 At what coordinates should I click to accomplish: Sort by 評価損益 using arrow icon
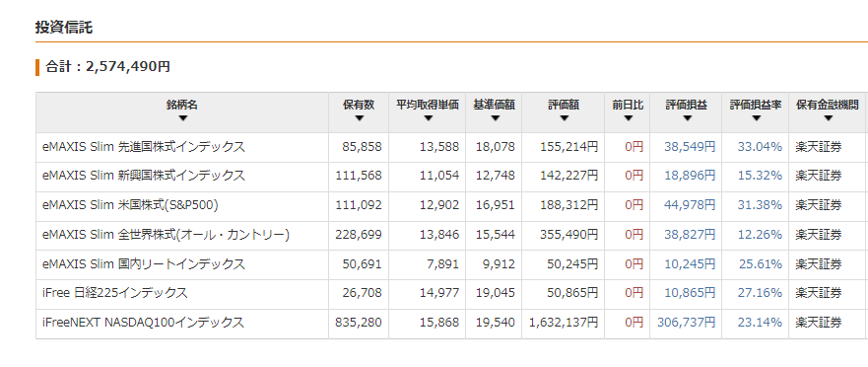[686, 118]
